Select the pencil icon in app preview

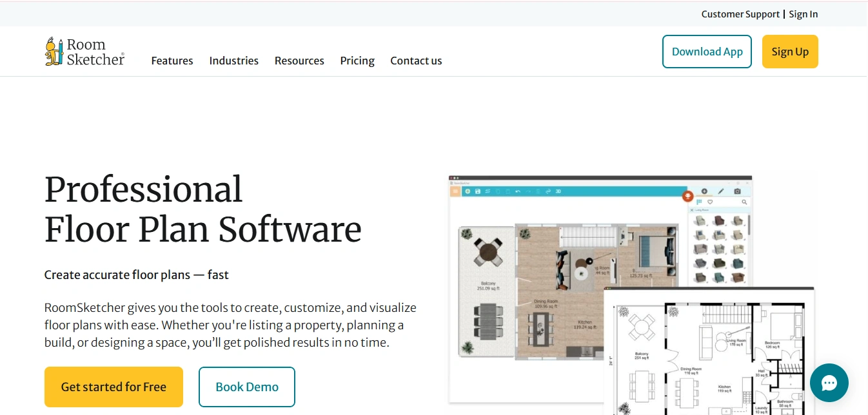(721, 191)
